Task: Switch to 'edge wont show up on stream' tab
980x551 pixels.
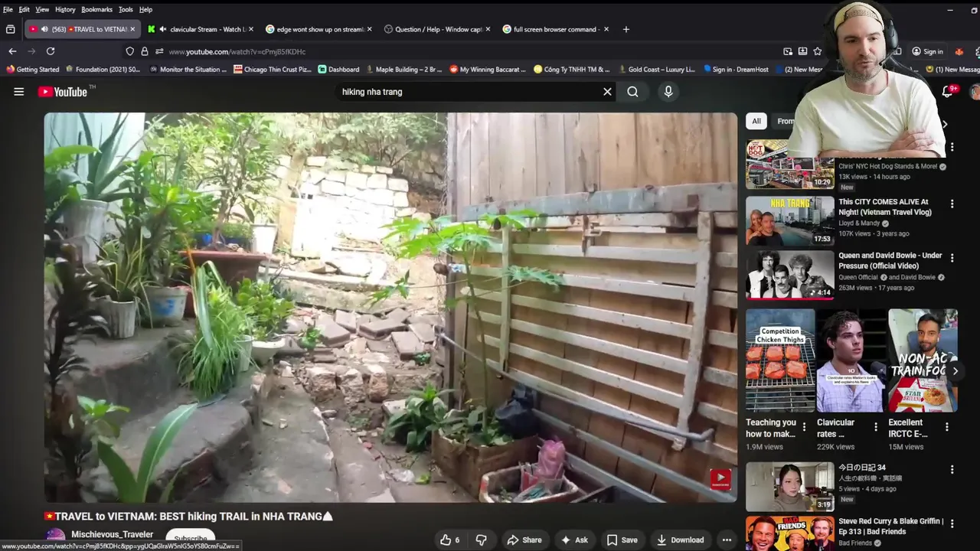Action: 319,29
